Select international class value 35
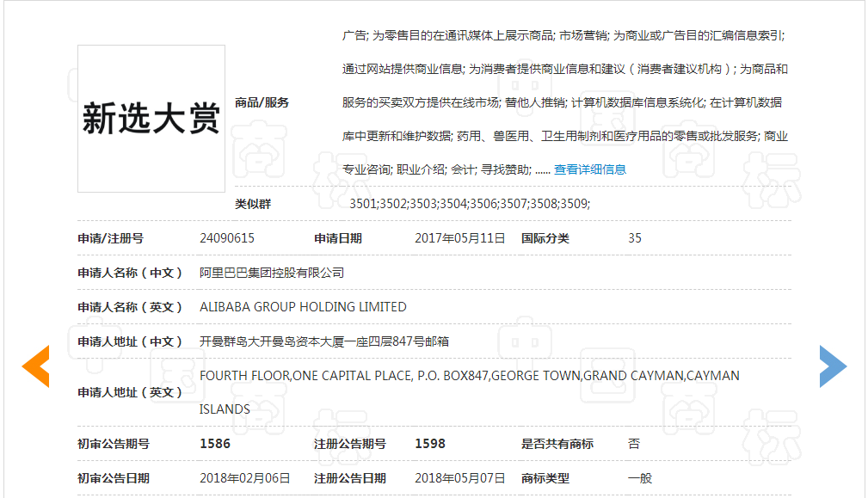Screen dimensions: 868x498 click(x=634, y=238)
